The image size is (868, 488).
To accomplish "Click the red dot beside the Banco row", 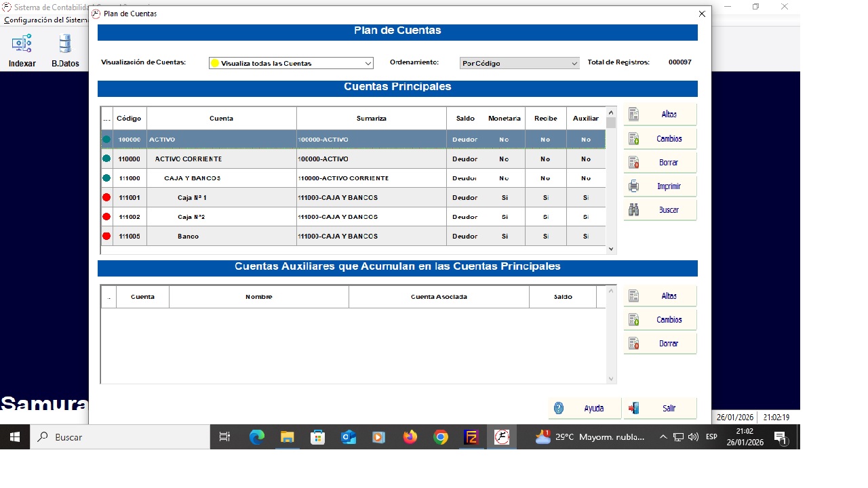I will tap(106, 237).
